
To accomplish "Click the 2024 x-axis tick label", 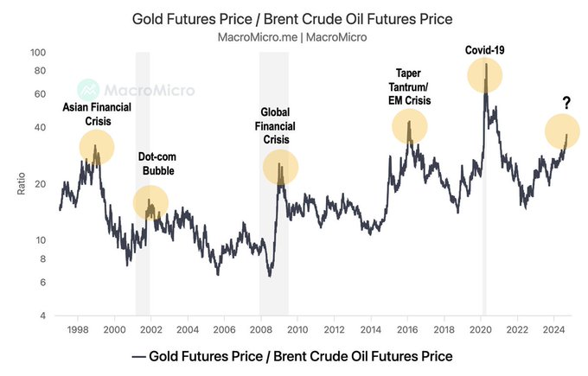I will (x=553, y=329).
